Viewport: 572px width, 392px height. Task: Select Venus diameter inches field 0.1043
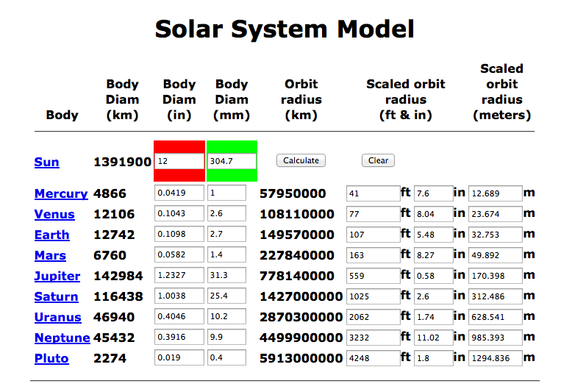click(x=179, y=213)
